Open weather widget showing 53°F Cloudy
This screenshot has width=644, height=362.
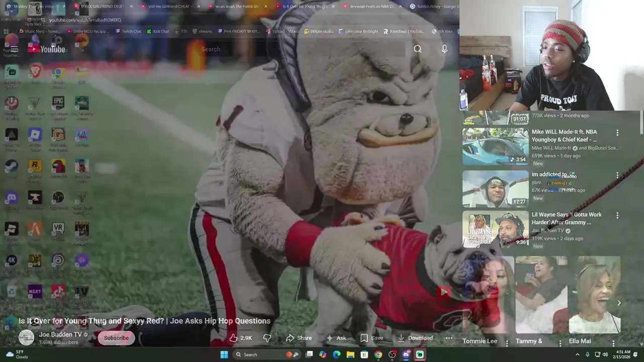[x=17, y=354]
